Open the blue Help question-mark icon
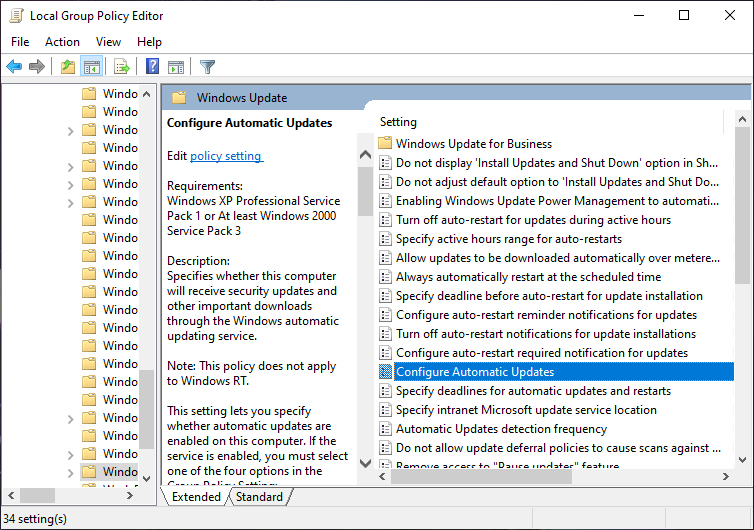 [152, 66]
